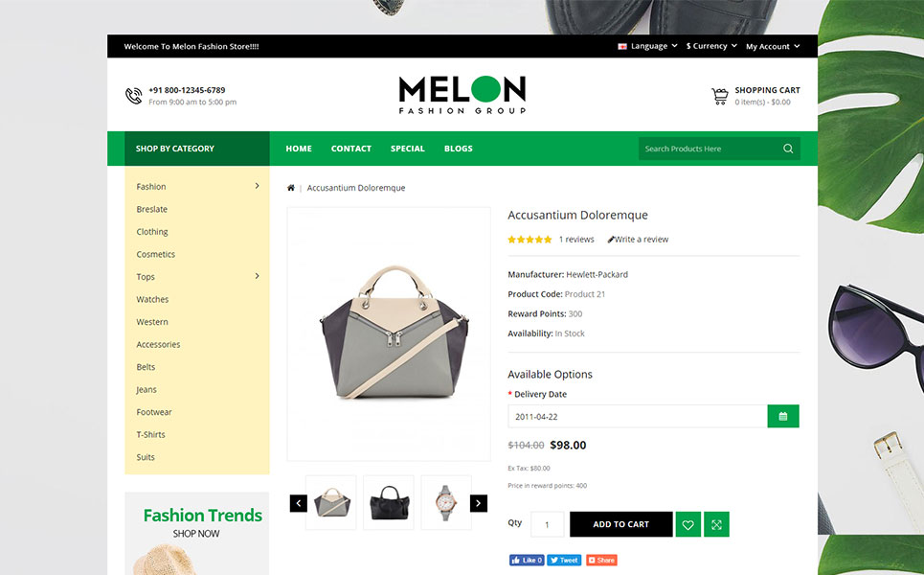Show next product thumbnail arrow
Image resolution: width=924 pixels, height=575 pixels.
click(x=479, y=503)
